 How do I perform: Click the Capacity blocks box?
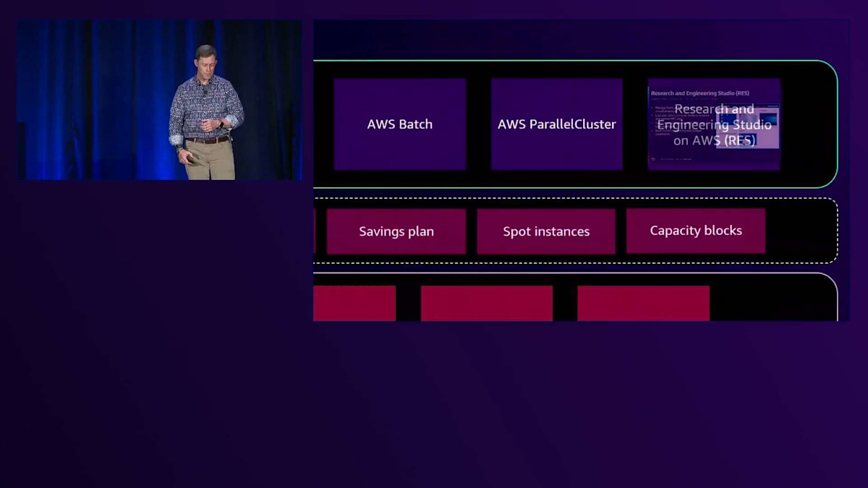coord(696,231)
